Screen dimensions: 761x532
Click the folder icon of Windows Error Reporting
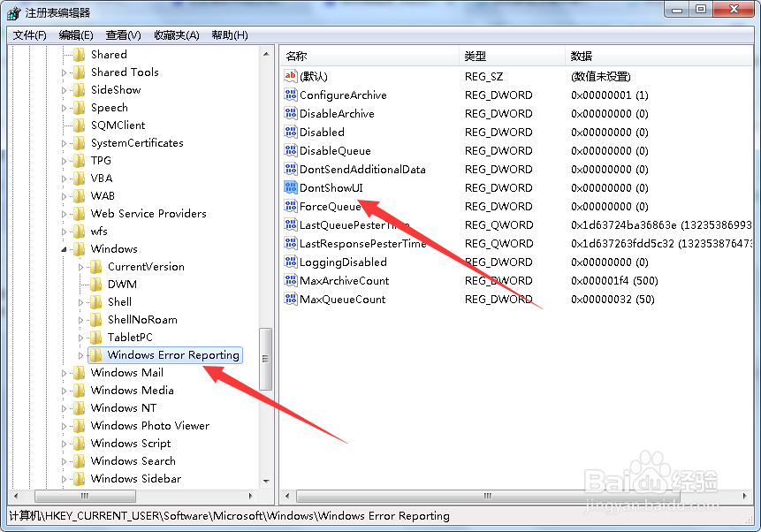pyautogui.click(x=96, y=355)
